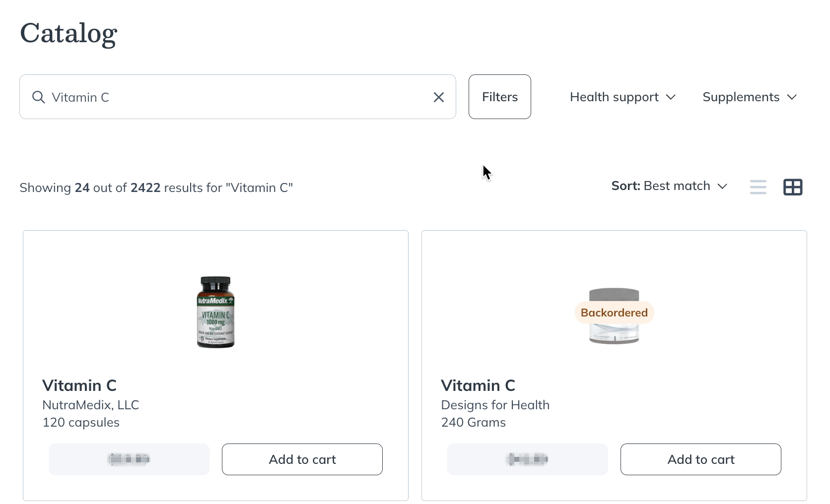
Task: Open the Sort Best match dropdown
Action: 669,186
